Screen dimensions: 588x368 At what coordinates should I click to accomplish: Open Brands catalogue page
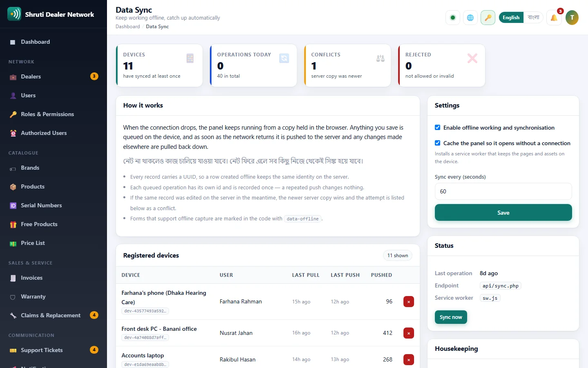click(53, 168)
